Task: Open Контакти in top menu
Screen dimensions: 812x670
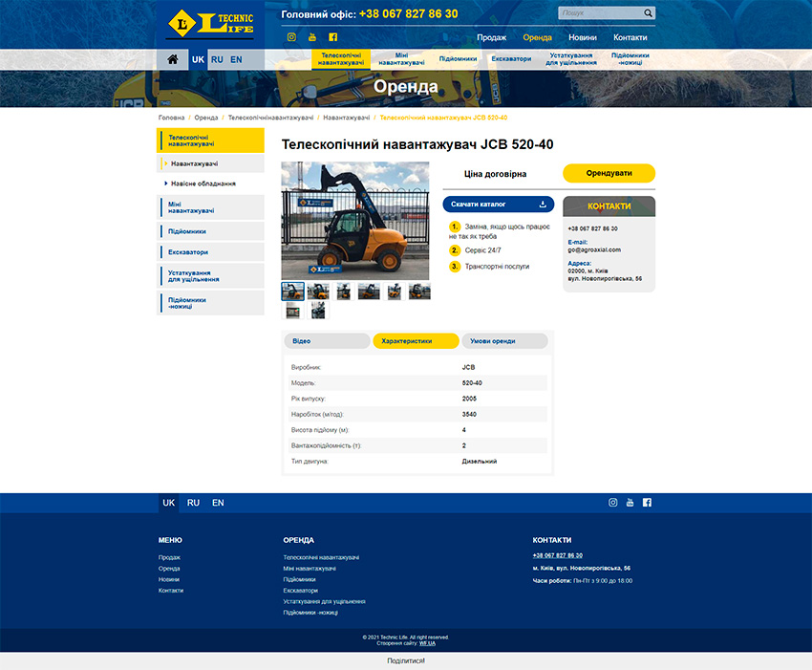Action: [x=630, y=37]
